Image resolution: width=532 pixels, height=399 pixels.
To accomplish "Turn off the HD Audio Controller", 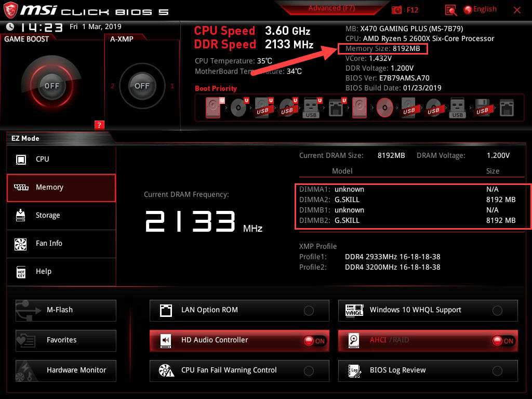I will [316, 340].
